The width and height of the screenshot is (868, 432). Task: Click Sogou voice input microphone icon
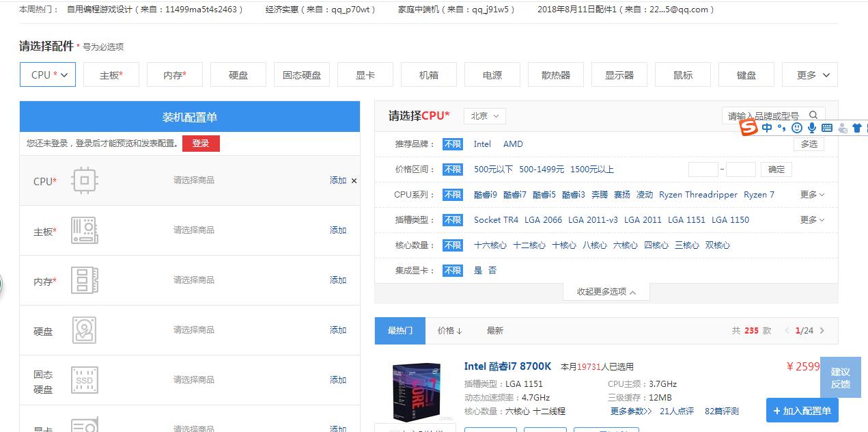811,127
